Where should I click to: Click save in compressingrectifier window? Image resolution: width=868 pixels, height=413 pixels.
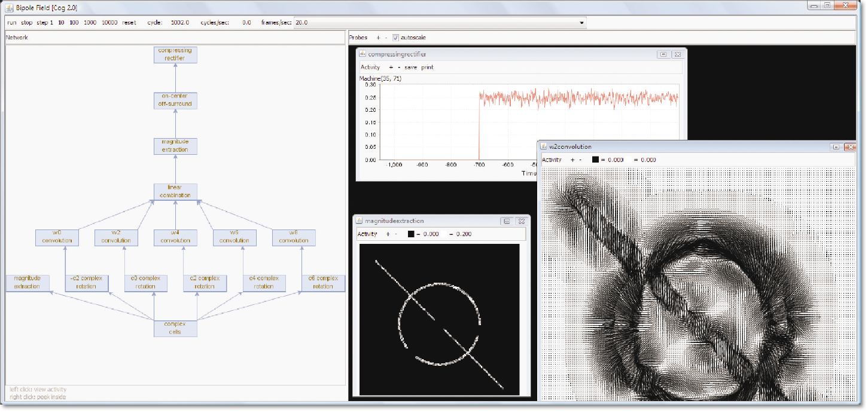[410, 68]
